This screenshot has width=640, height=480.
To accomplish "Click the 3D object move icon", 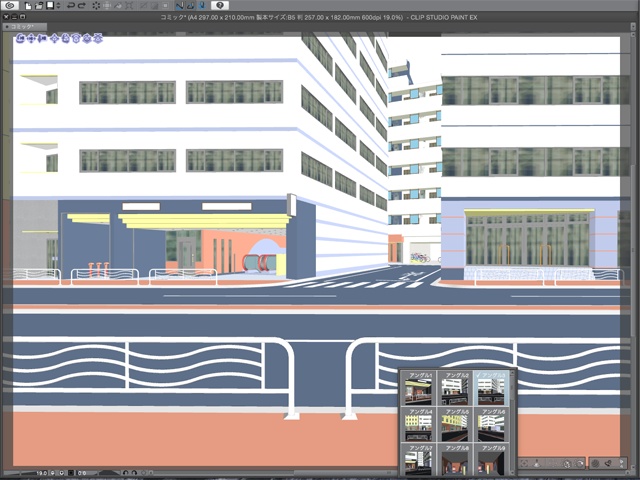I will [55, 39].
